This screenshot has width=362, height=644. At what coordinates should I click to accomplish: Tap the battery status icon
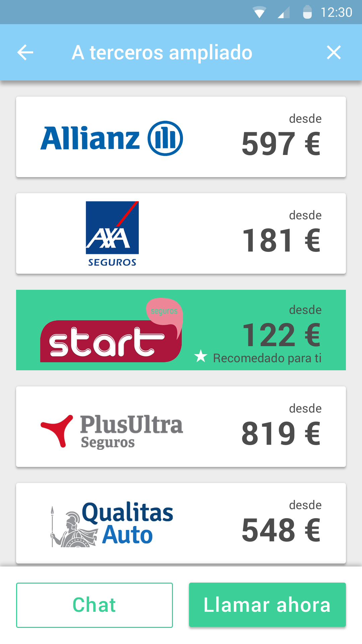[307, 12]
